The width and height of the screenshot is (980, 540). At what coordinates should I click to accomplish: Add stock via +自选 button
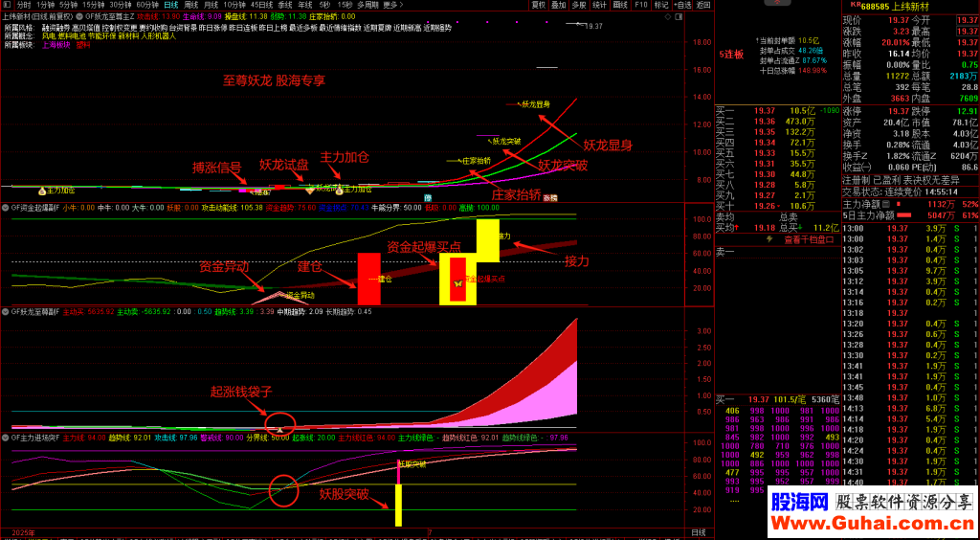click(681, 5)
